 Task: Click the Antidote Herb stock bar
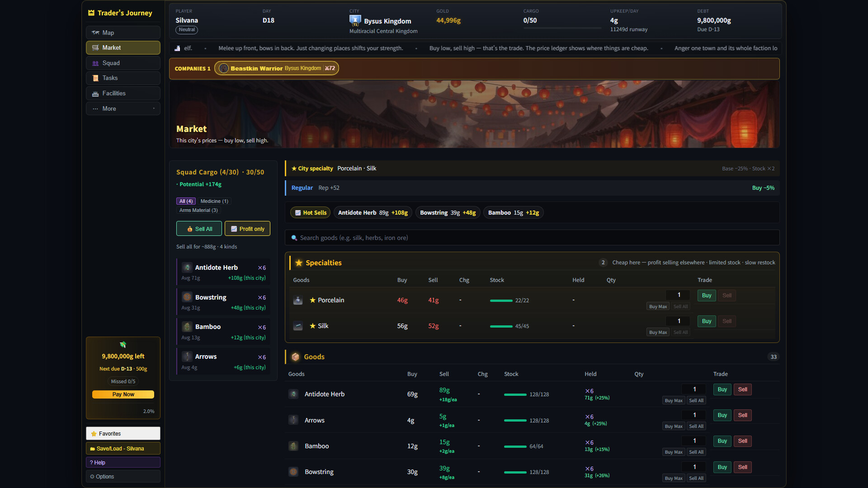[x=515, y=394]
